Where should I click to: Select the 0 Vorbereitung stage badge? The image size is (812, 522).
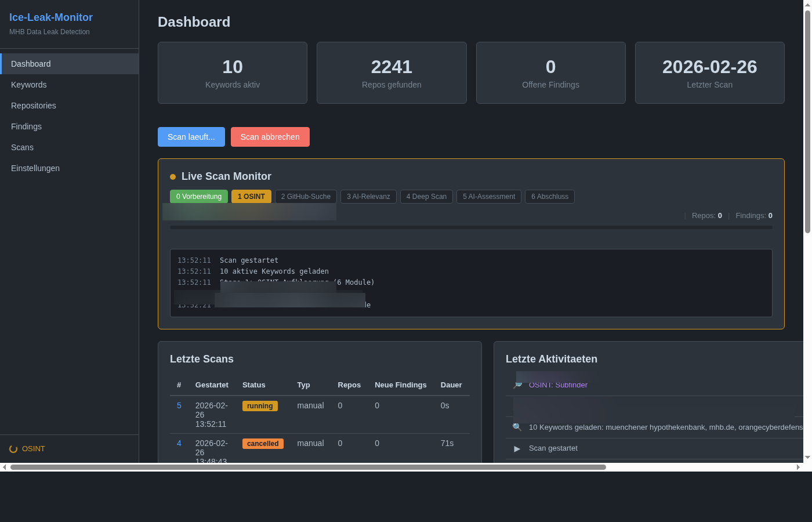[x=199, y=197]
